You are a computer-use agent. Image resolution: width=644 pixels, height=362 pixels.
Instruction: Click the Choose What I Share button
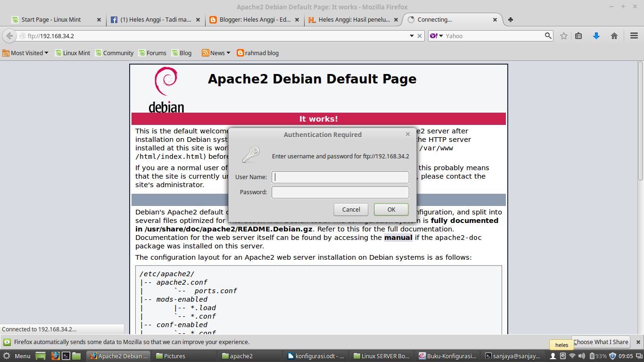click(601, 342)
